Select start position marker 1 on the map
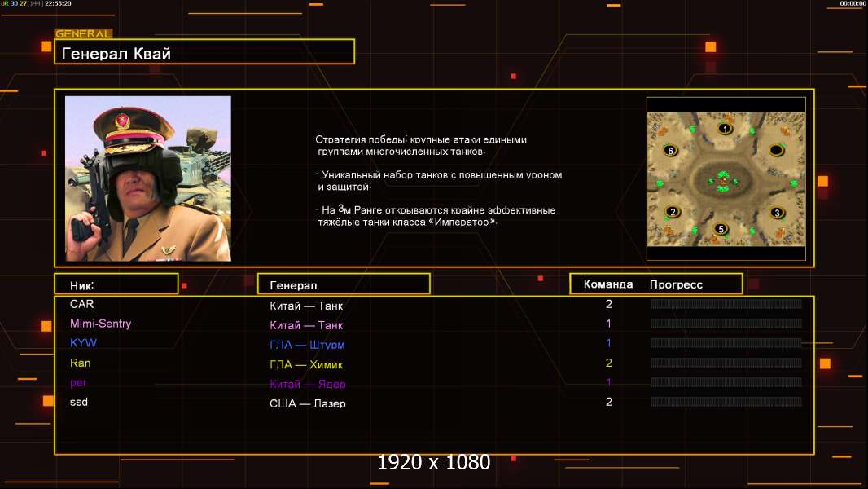Viewport: 868px width, 489px height. pos(726,129)
